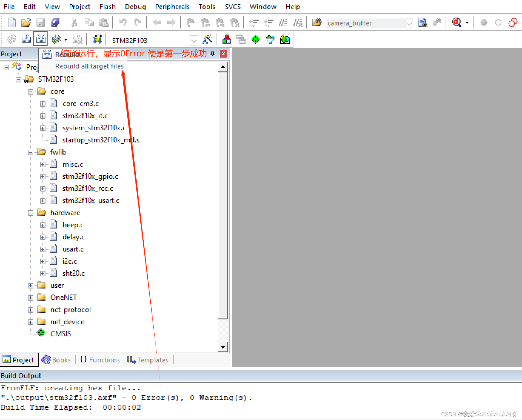Open Options for Target magic wand icon
This screenshot has width=522, height=420.
pos(207,39)
